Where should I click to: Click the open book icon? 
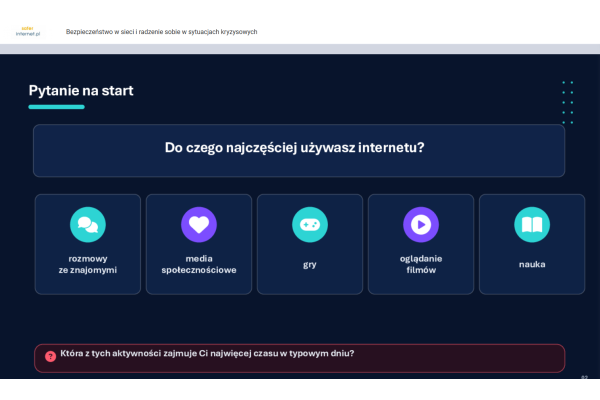point(532,225)
